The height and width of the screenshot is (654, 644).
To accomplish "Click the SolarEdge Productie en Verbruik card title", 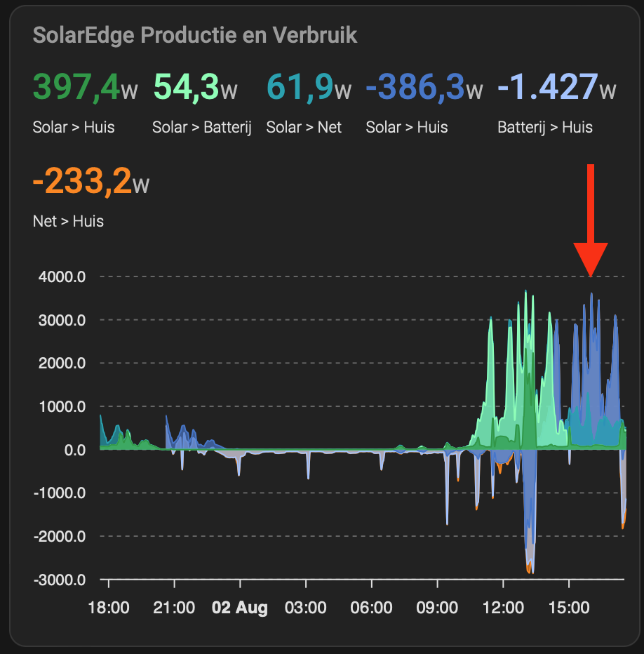I will pyautogui.click(x=195, y=35).
